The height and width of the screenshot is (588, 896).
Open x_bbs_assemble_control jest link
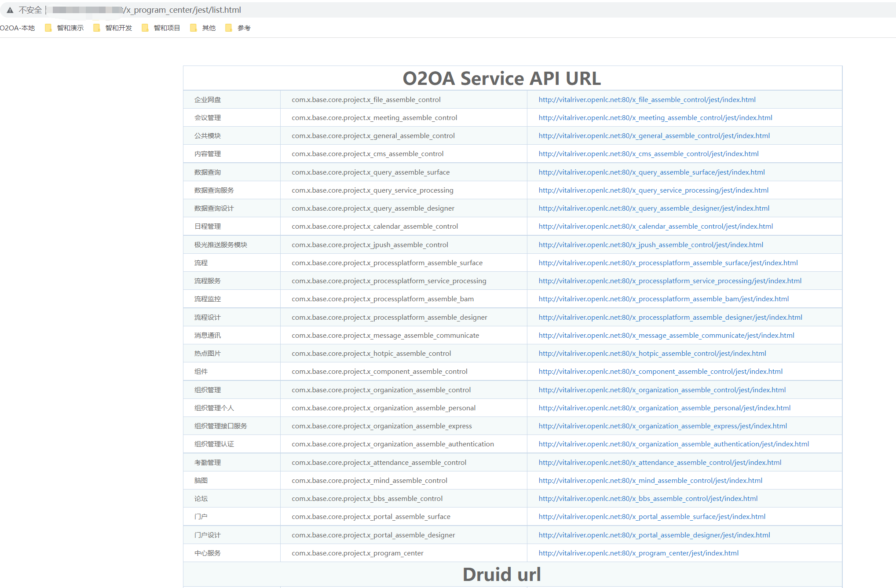pyautogui.click(x=648, y=499)
